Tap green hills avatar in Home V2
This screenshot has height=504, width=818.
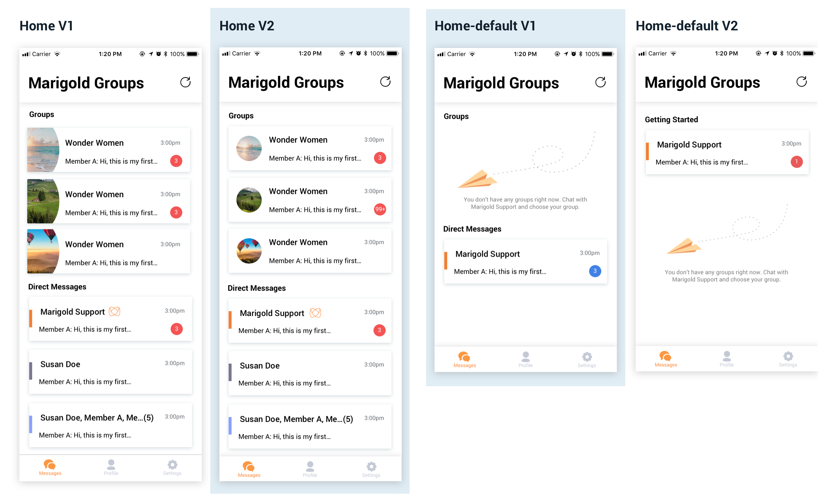[x=249, y=200]
